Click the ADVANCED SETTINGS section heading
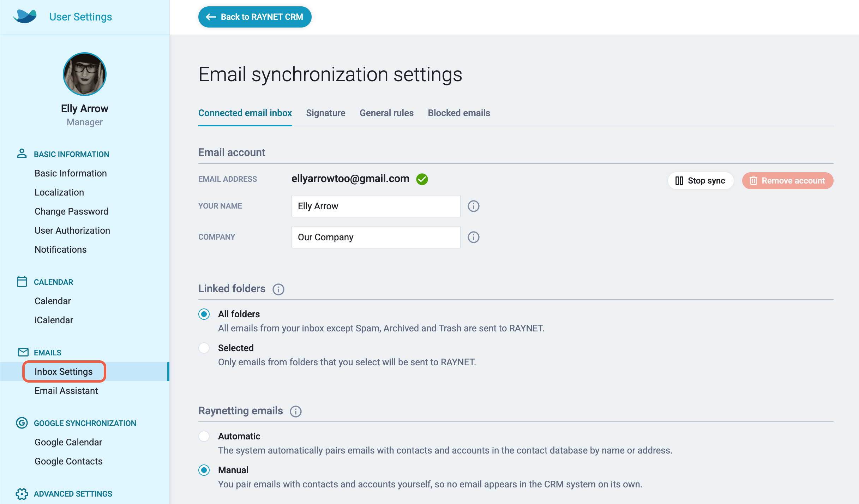 pyautogui.click(x=73, y=494)
